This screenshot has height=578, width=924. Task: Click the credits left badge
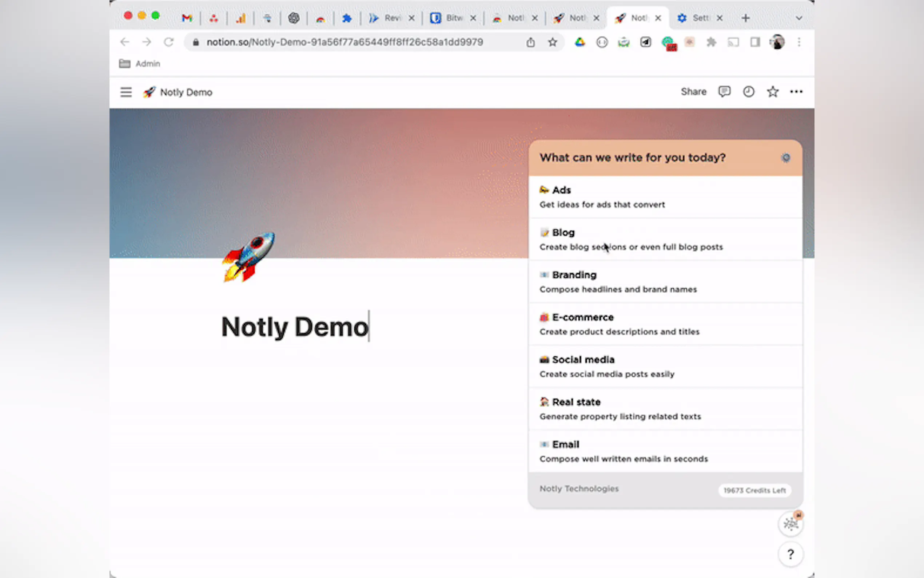click(x=754, y=490)
